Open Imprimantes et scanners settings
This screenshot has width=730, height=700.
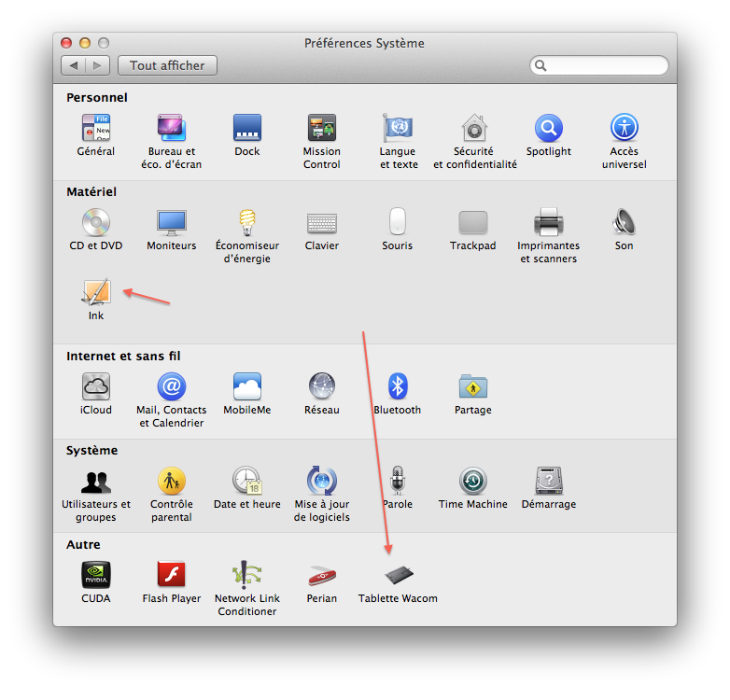pos(548,223)
